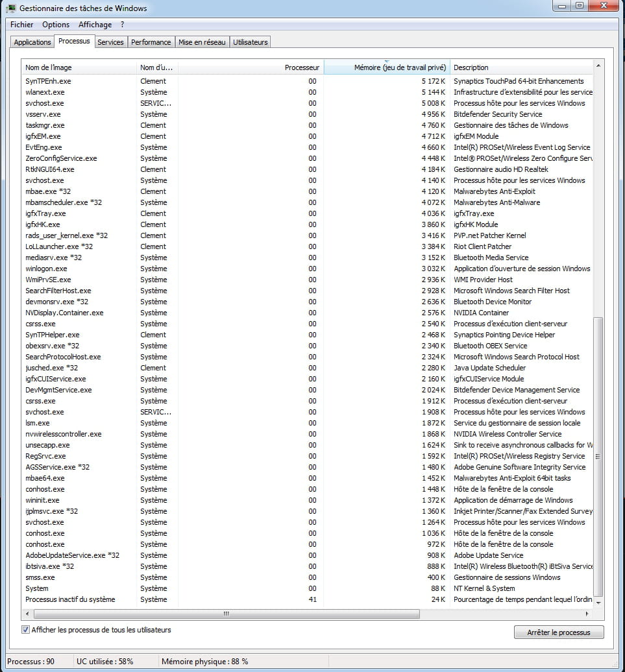The image size is (625, 672).
Task: Switch to the Applications tab
Action: [32, 42]
